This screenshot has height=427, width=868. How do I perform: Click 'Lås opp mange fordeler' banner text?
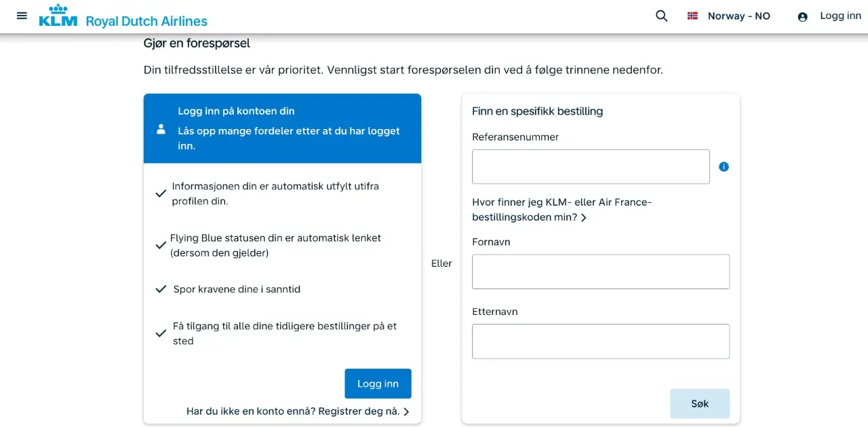click(289, 138)
